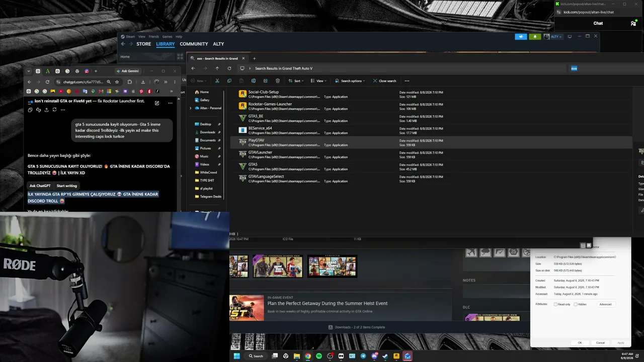Open the Games menu in Steam

(x=167, y=37)
